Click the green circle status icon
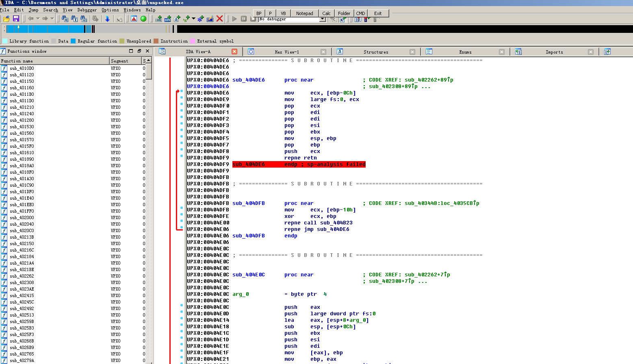633x364 pixels. 143,19
